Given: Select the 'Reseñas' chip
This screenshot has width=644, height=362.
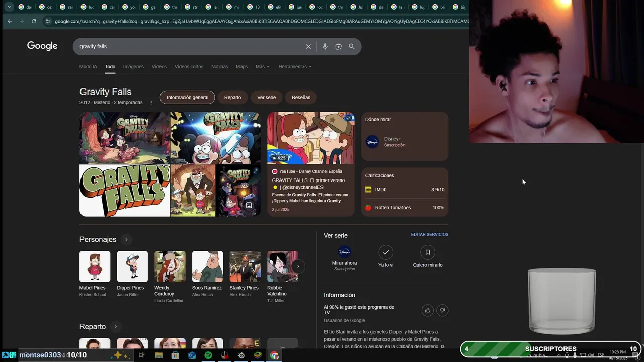Looking at the screenshot, I should click(301, 97).
